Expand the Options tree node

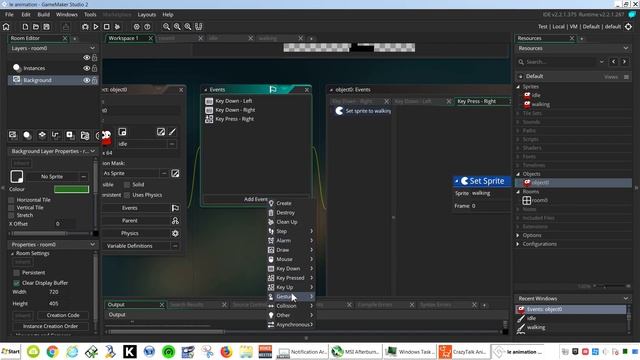click(x=518, y=235)
